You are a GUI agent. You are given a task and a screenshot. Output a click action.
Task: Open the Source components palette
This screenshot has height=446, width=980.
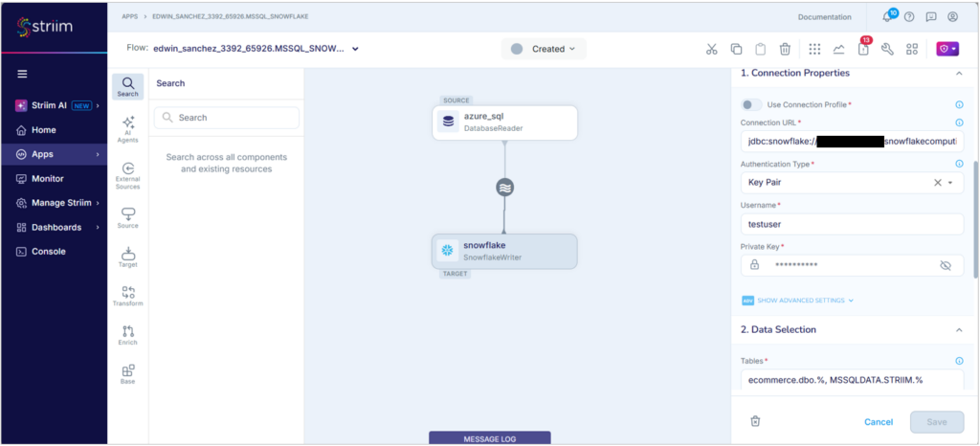(127, 218)
